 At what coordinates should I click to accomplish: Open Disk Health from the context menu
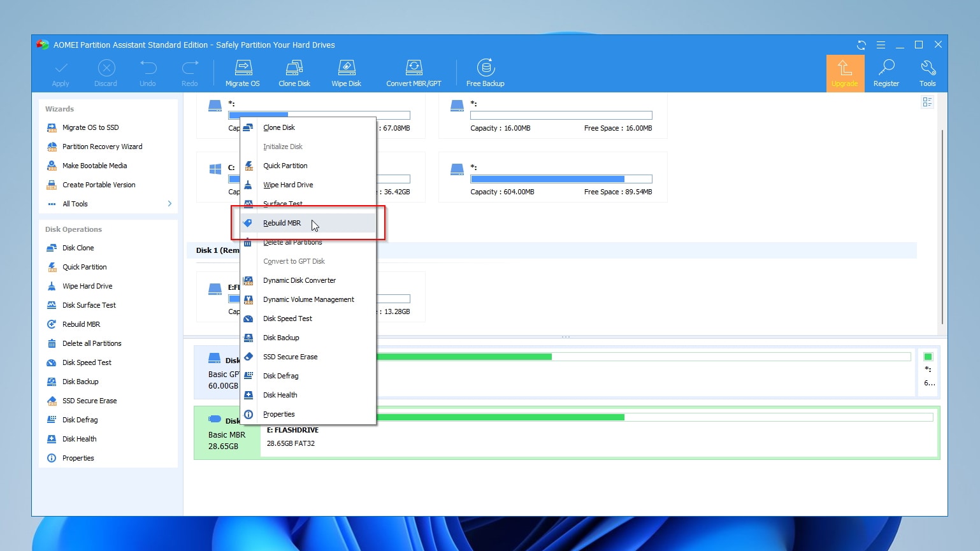coord(308,395)
